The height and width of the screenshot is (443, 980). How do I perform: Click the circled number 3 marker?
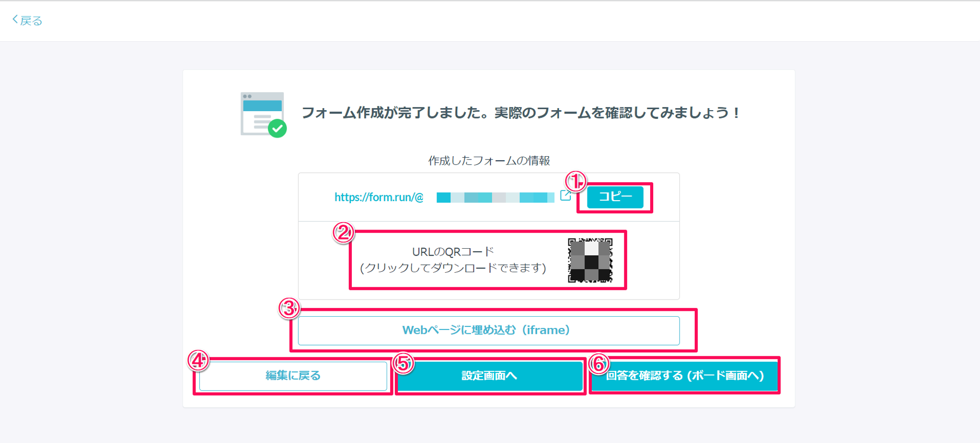click(x=289, y=308)
